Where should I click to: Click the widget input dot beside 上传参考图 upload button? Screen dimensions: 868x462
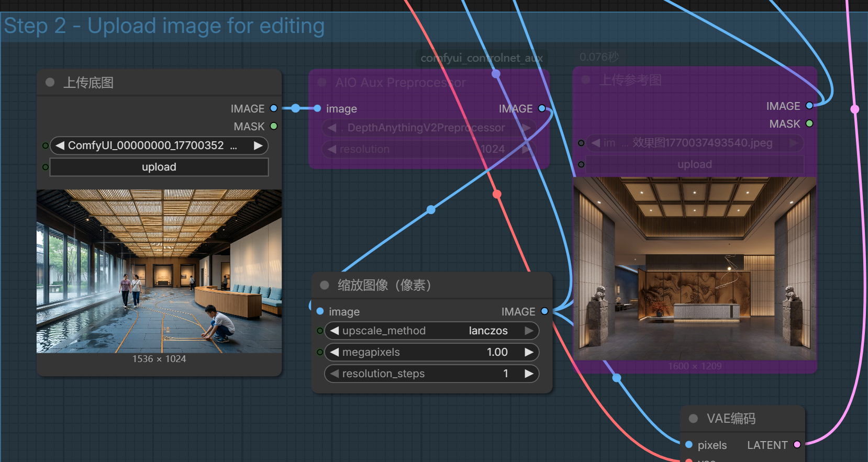point(581,164)
